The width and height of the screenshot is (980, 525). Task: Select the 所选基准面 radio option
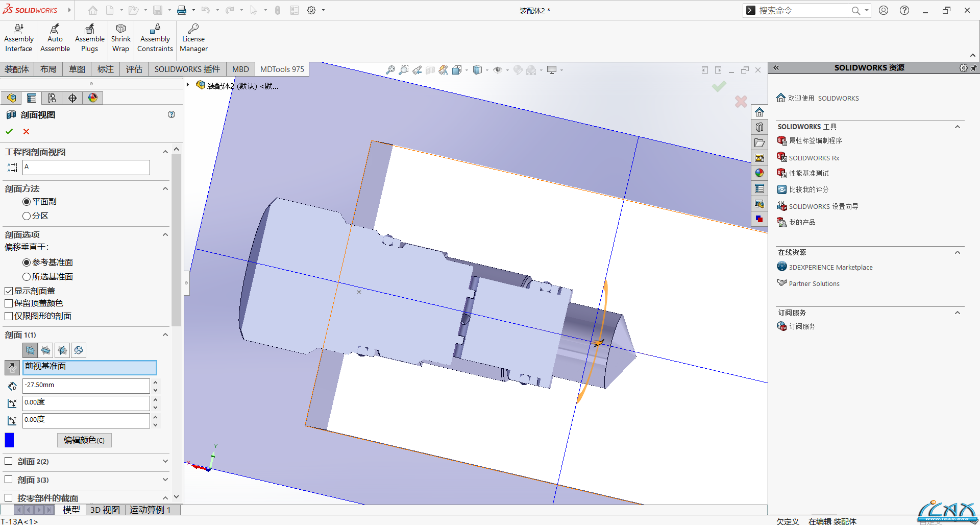27,277
